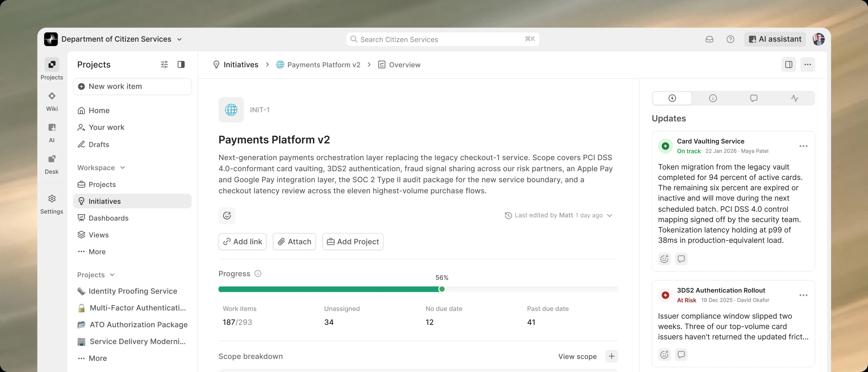The height and width of the screenshot is (372, 868).
Task: Switch to the info details tab
Action: pos(713,98)
